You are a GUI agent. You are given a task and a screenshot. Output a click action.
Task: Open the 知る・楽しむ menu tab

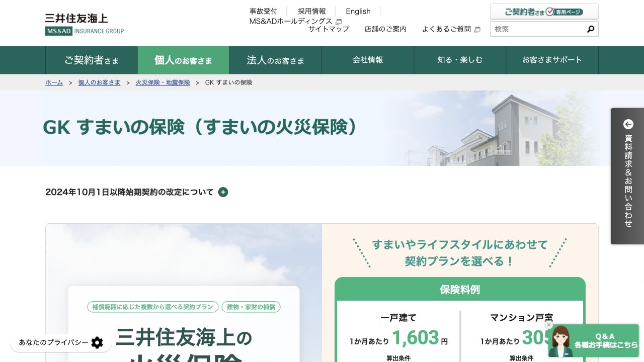(x=460, y=60)
